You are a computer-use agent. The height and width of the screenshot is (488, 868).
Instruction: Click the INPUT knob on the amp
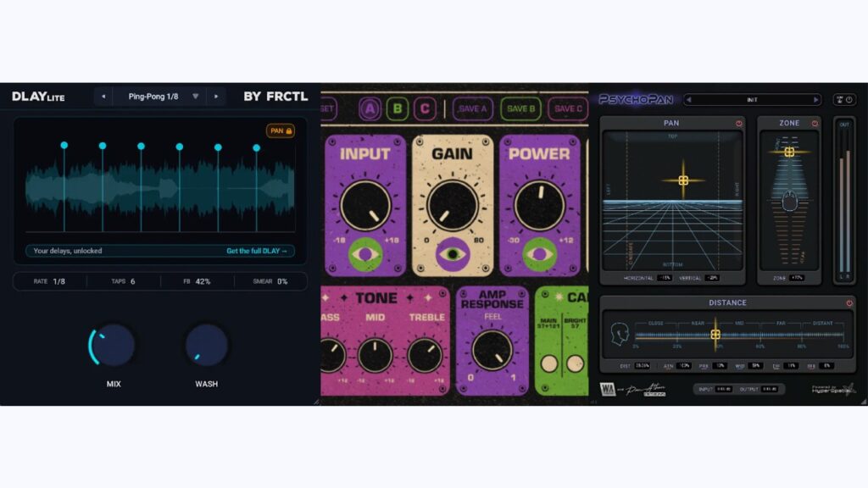pyautogui.click(x=365, y=205)
